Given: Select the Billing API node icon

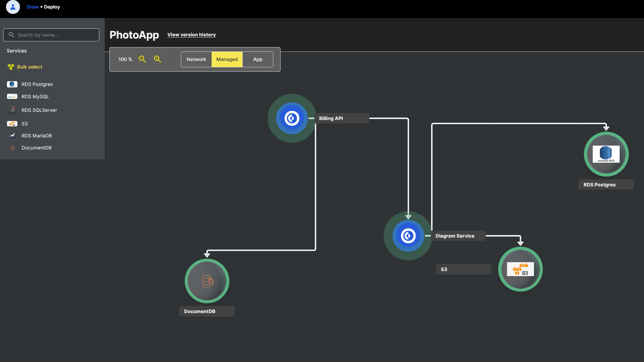Looking at the screenshot, I should click(292, 118).
